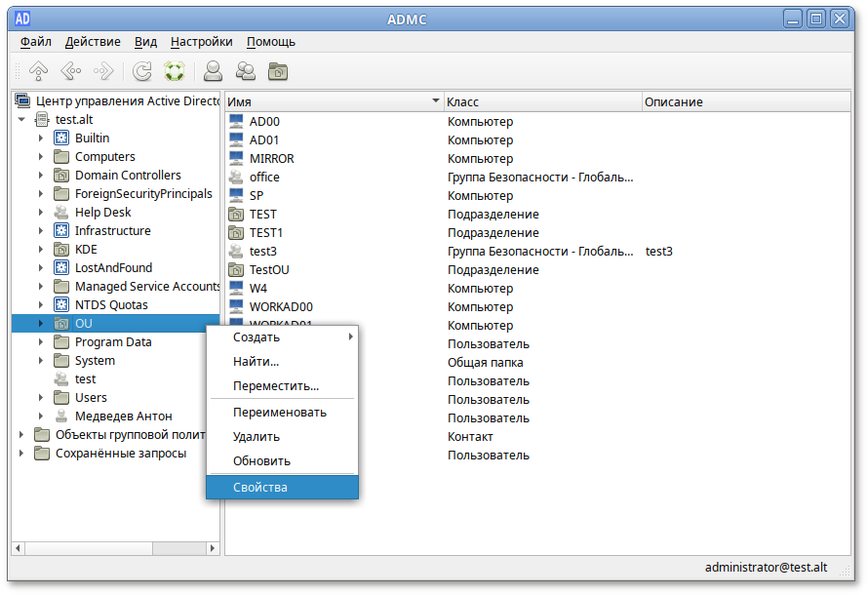Expand the Builtin tree node

[41, 139]
